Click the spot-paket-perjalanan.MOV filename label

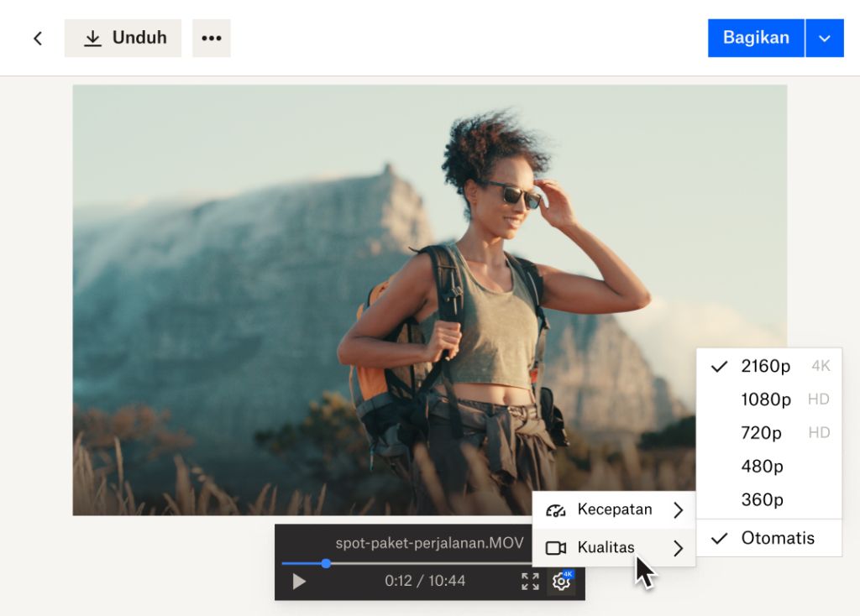428,544
